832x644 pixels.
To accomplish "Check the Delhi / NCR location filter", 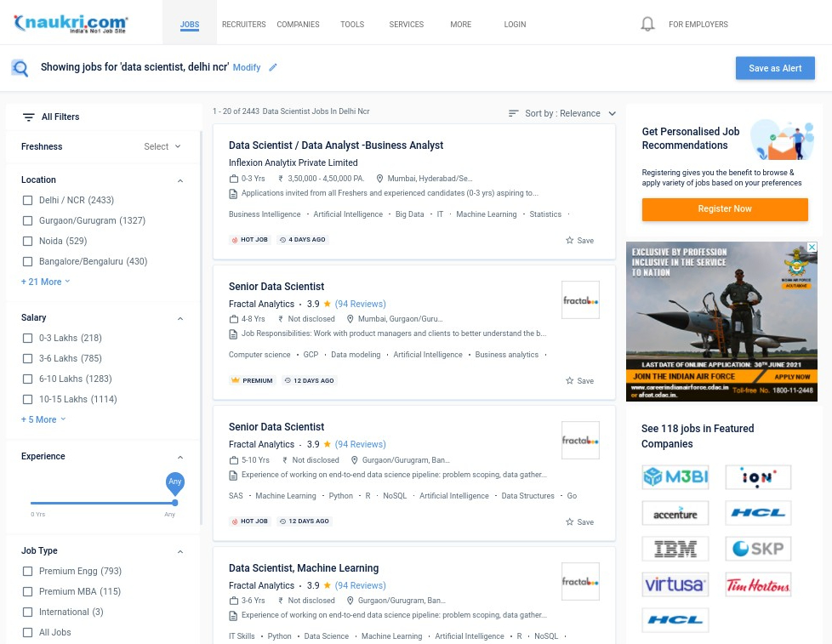I will pyautogui.click(x=27, y=200).
